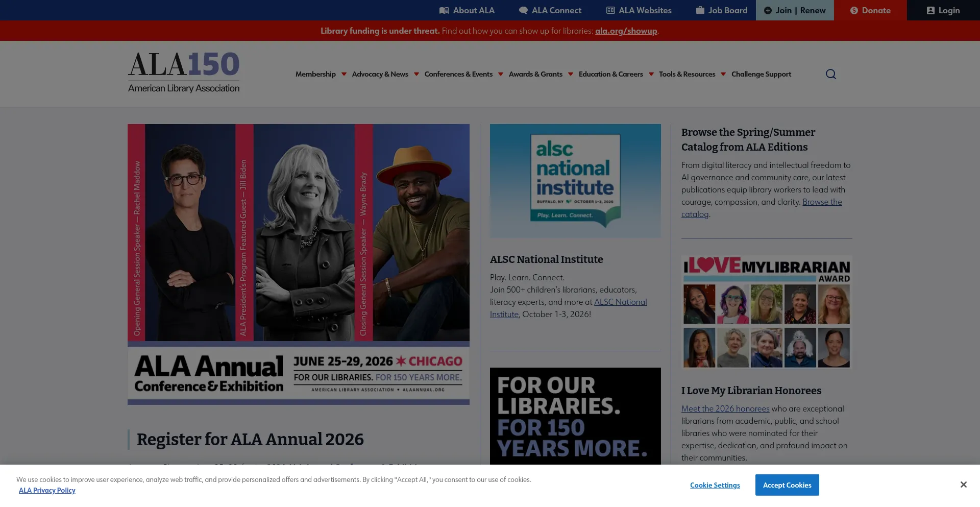
Task: Open site search with the magnifier icon
Action: point(831,74)
